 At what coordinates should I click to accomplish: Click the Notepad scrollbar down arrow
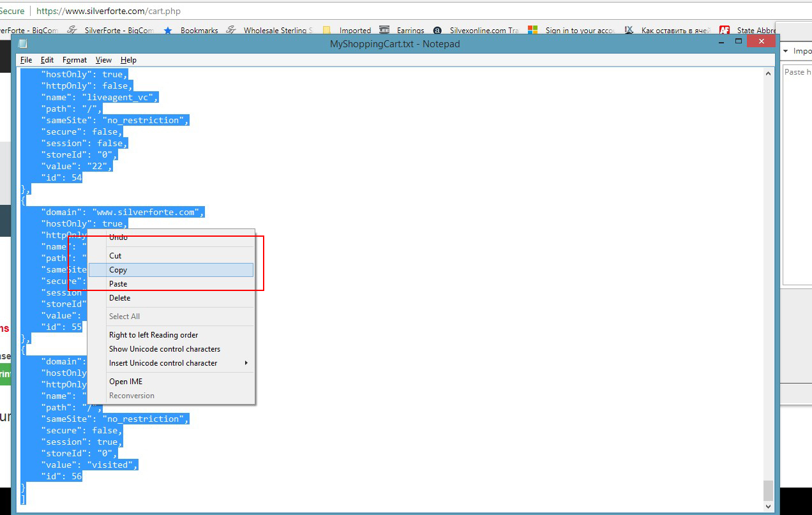pos(768,507)
